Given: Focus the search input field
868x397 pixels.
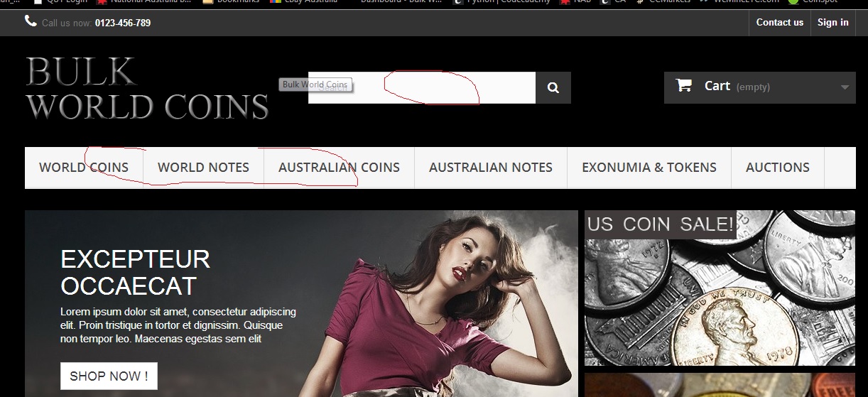Looking at the screenshot, I should pos(422,88).
